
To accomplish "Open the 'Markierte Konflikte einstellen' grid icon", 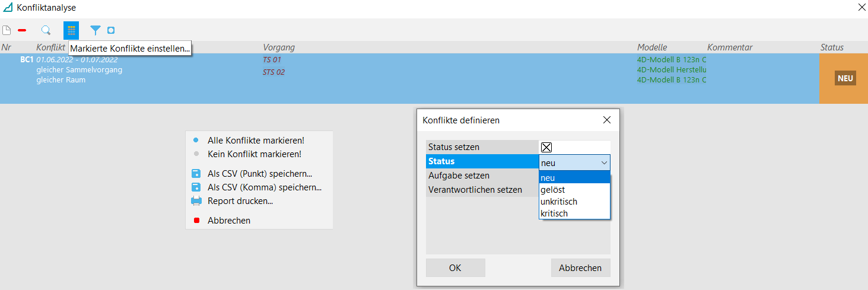I will (71, 30).
